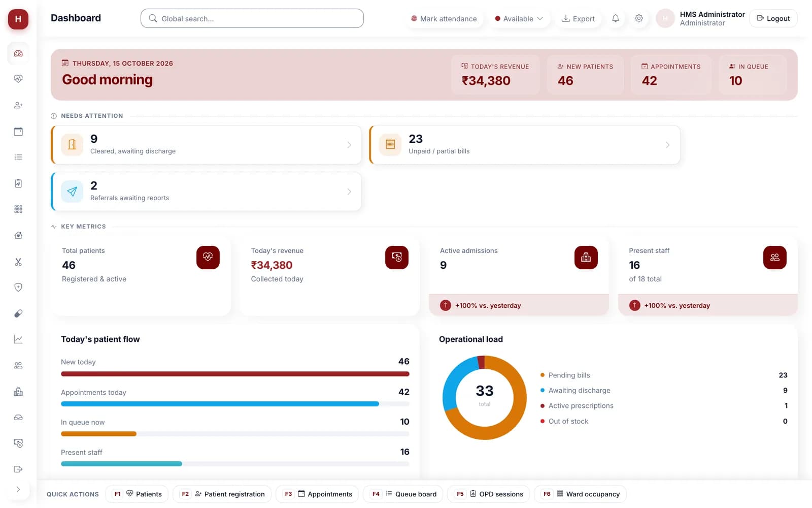
Task: Open the dashboard gauge icon in sidebar
Action: click(x=18, y=53)
